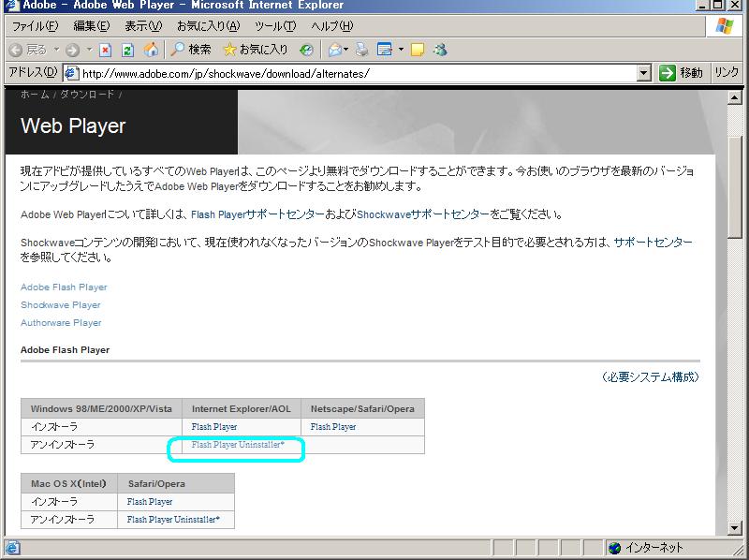The width and height of the screenshot is (749, 560).
Task: Go to the Home page icon
Action: (151, 50)
